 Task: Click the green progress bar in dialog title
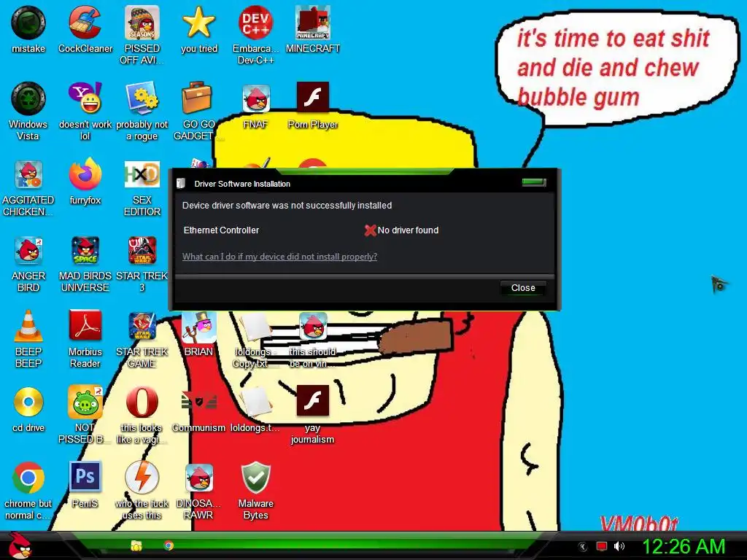(533, 182)
